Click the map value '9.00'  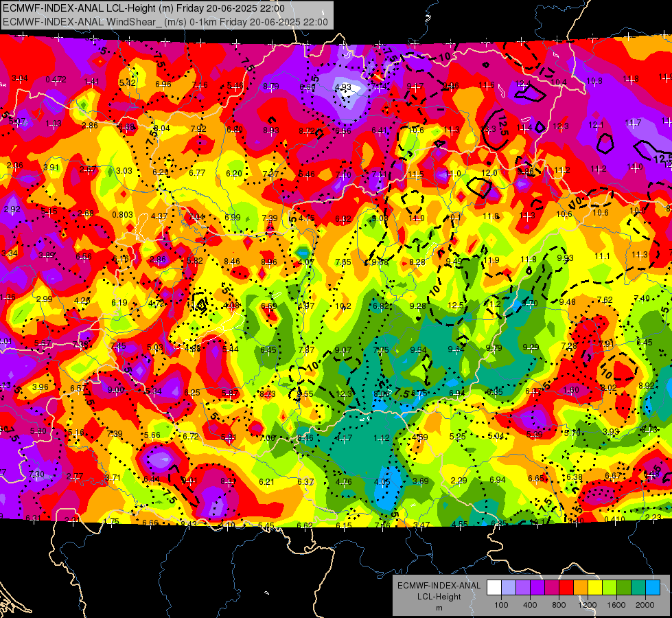[x=116, y=389]
